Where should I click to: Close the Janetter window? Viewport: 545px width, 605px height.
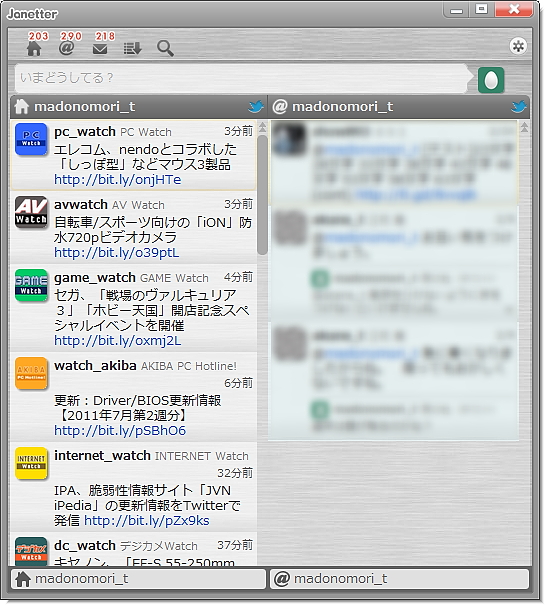pyautogui.click(x=514, y=9)
